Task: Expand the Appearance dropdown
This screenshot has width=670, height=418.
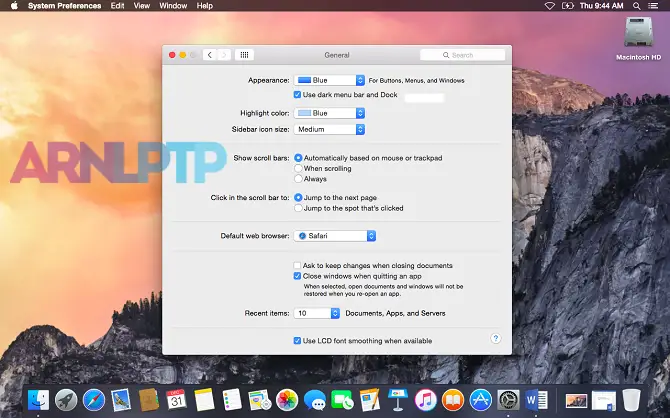Action: click(330, 80)
